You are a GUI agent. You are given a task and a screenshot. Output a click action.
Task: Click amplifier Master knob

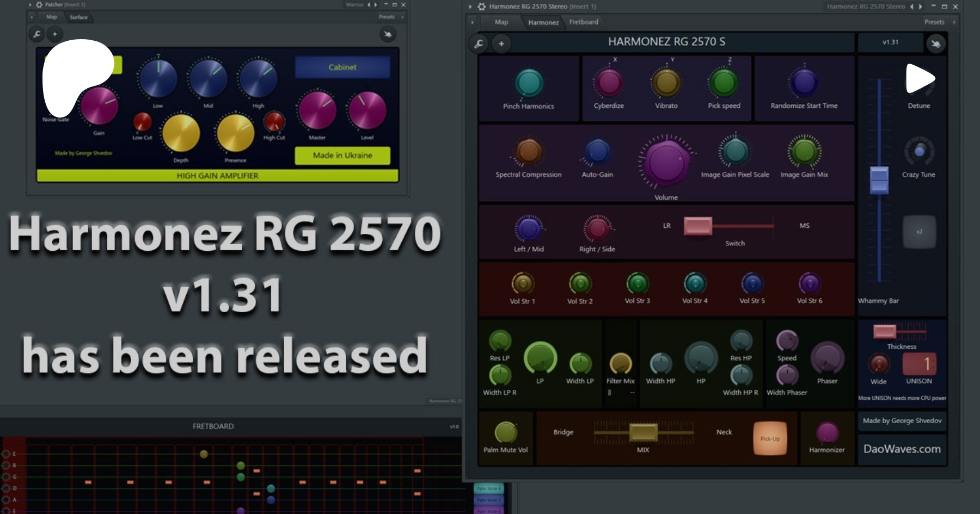(317, 110)
